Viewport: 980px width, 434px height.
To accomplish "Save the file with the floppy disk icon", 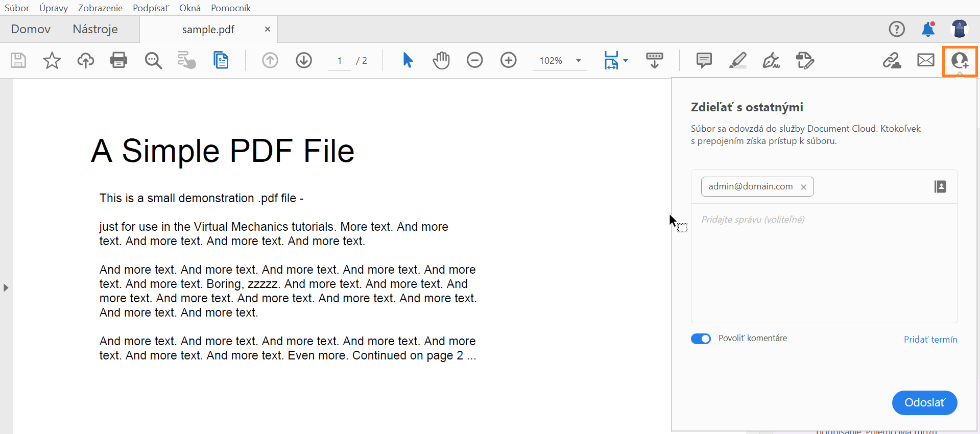I will point(18,60).
